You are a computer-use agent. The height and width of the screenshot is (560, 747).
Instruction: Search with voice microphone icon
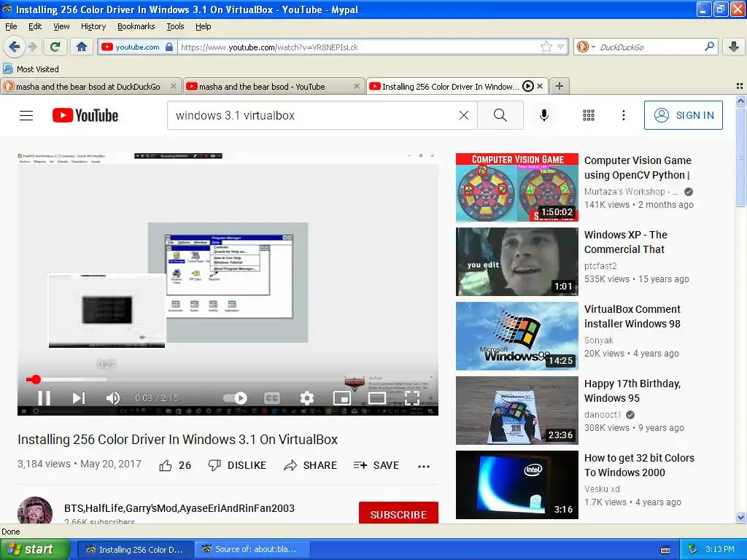(544, 115)
